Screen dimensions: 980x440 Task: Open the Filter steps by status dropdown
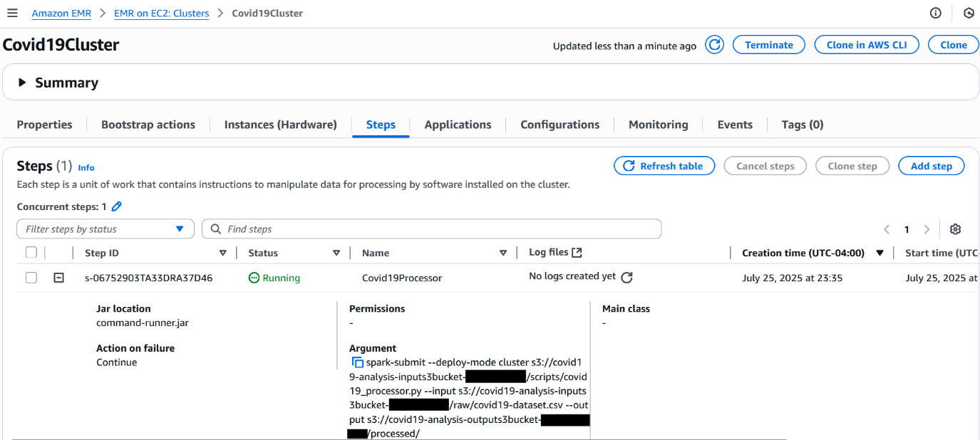tap(105, 229)
